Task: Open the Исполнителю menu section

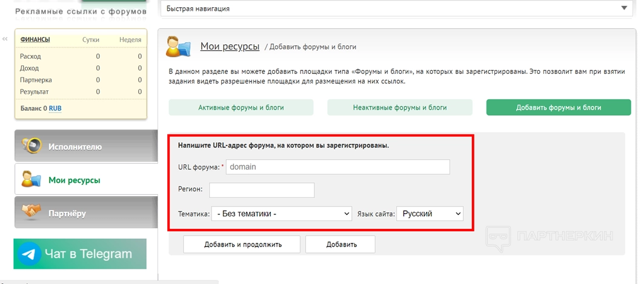Action: coord(86,146)
